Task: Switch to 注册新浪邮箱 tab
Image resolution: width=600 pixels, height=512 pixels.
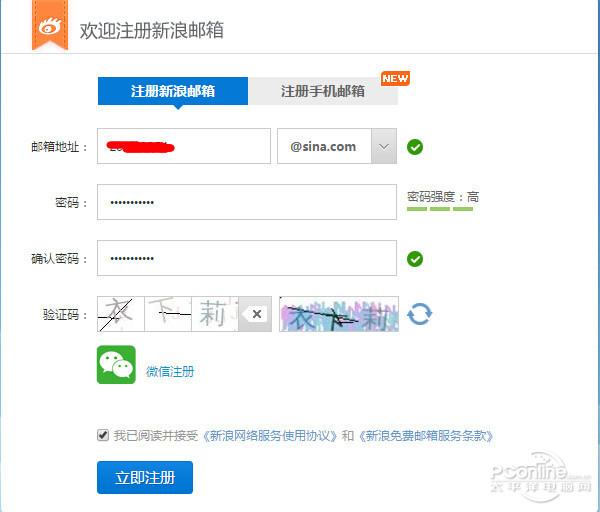Action: pos(173,91)
